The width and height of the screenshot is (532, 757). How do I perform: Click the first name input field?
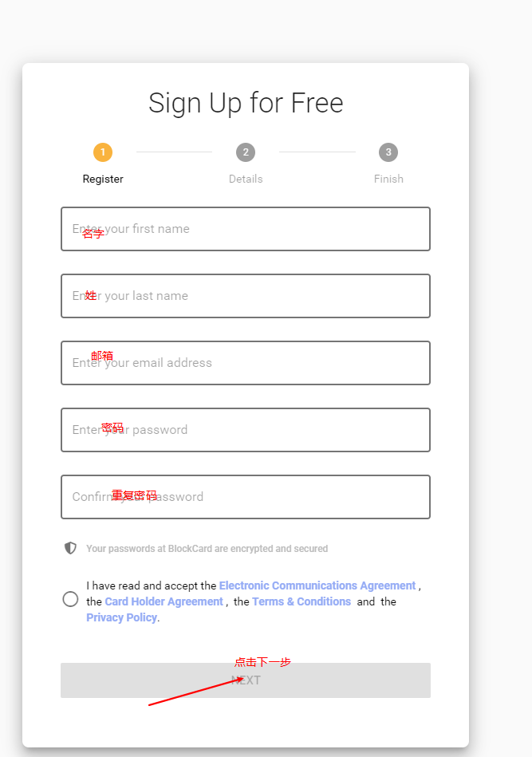(x=246, y=229)
